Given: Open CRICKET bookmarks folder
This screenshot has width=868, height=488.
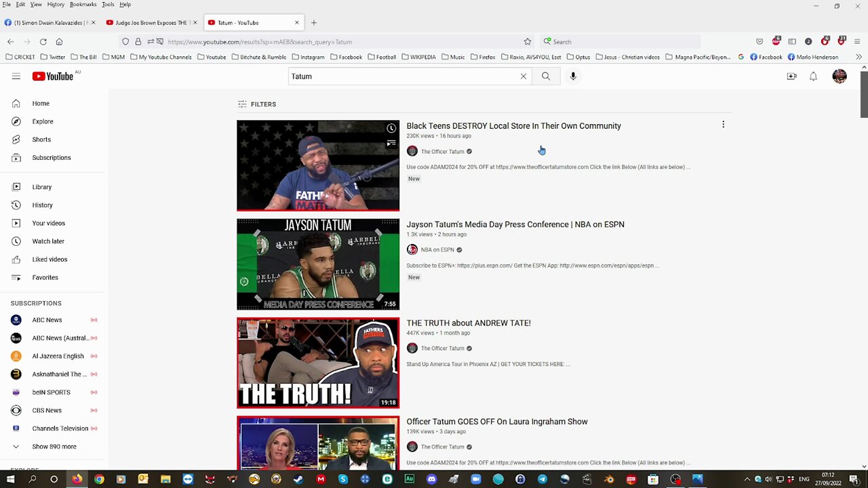Looking at the screenshot, I should 20,57.
